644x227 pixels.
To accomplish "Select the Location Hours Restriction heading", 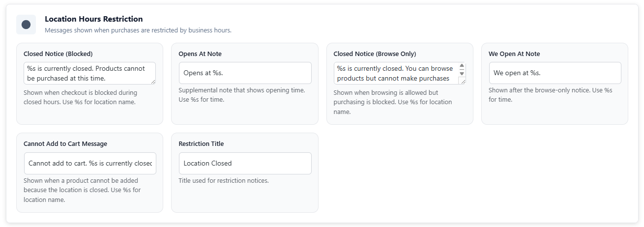I will [x=94, y=19].
